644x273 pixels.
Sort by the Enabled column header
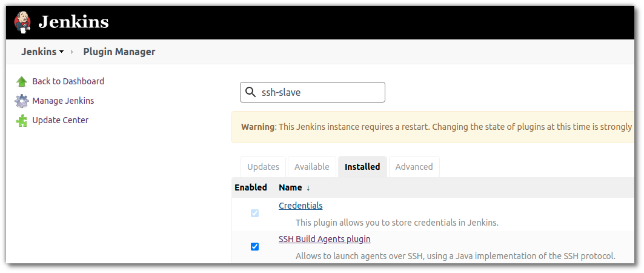[x=251, y=187]
